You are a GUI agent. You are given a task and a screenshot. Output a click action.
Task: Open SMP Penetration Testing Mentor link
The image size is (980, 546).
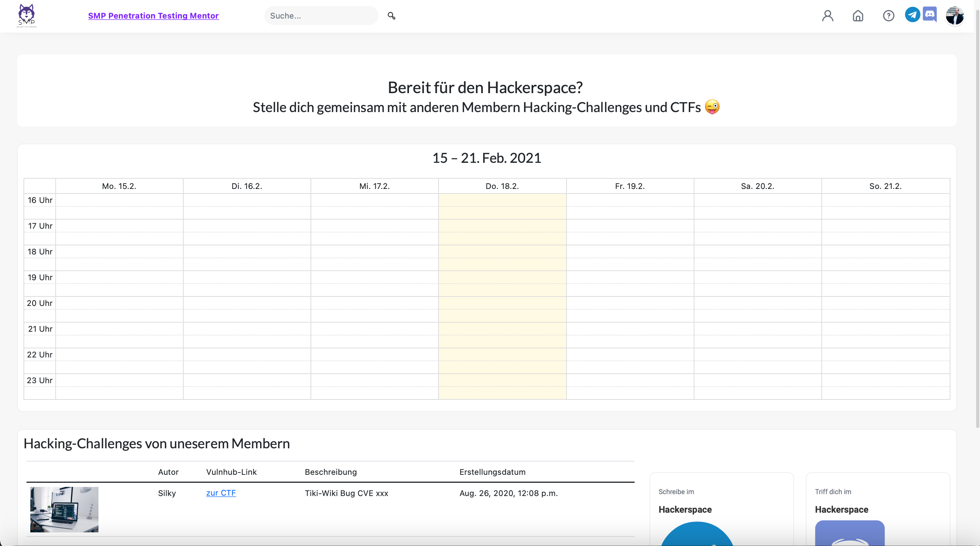point(153,16)
